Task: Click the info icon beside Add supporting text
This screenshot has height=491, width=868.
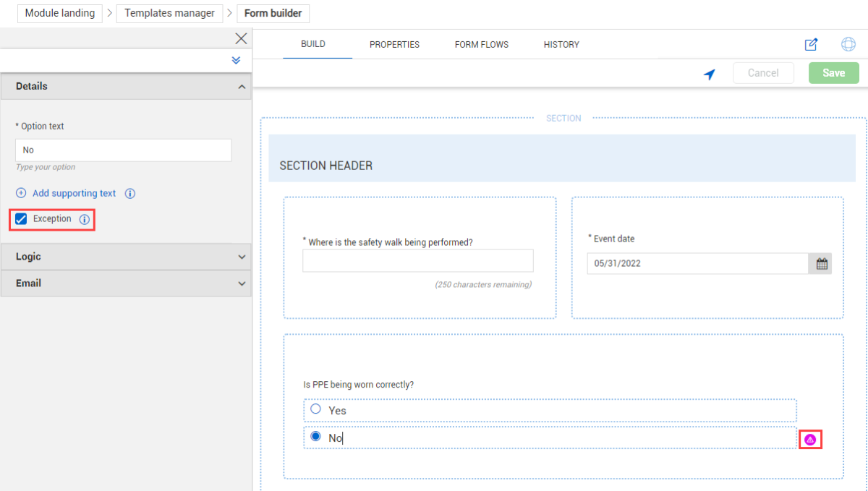Action: coord(130,194)
